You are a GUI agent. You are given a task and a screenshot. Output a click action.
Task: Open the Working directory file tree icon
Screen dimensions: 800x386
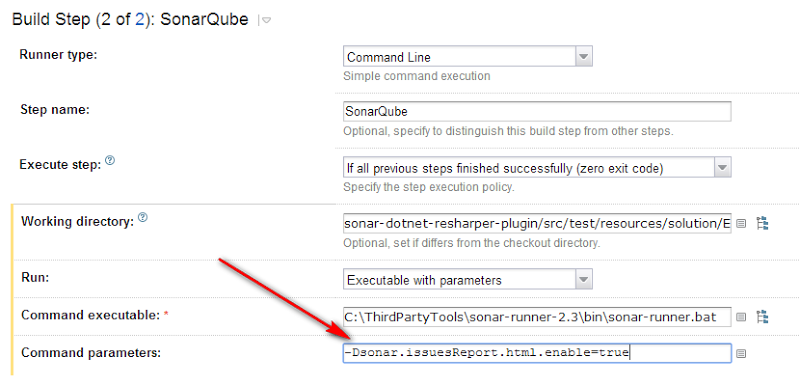762,223
